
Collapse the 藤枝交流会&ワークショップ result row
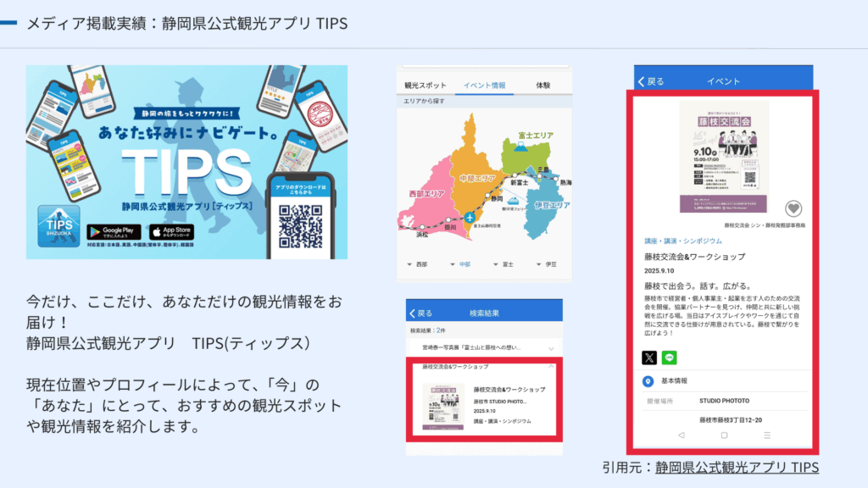pyautogui.click(x=484, y=367)
